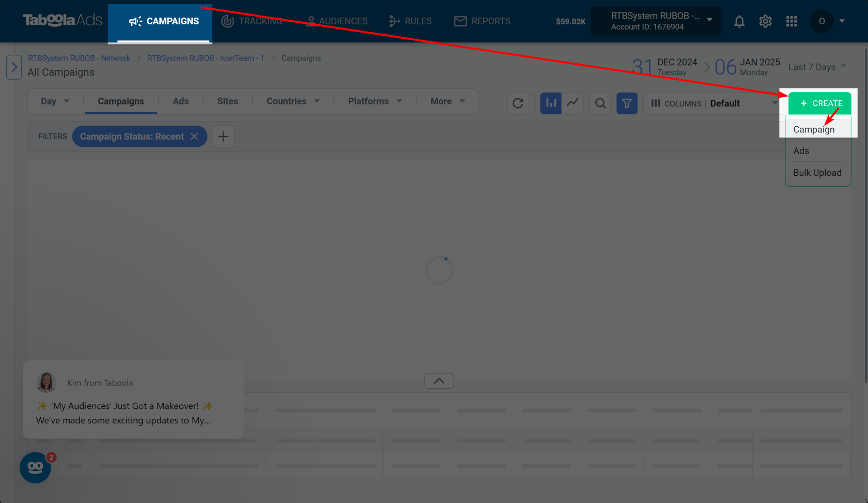Choose Ads from Create menu
Screen dimensions: 868x503
pos(818,151)
